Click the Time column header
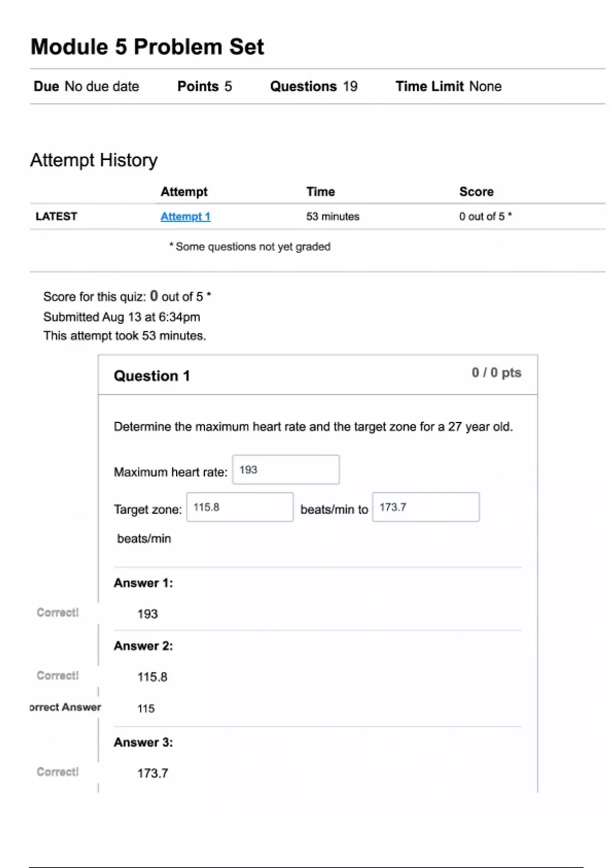613x868 pixels. click(320, 191)
